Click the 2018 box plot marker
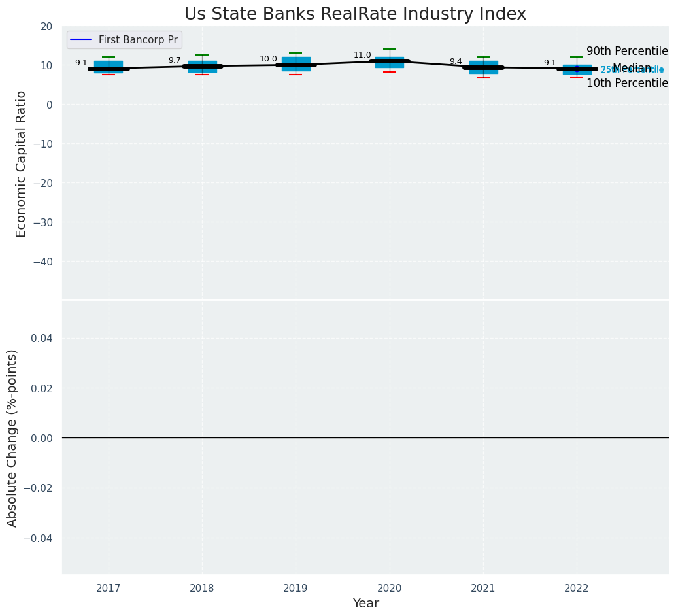This screenshot has height=616, width=676. tap(202, 66)
